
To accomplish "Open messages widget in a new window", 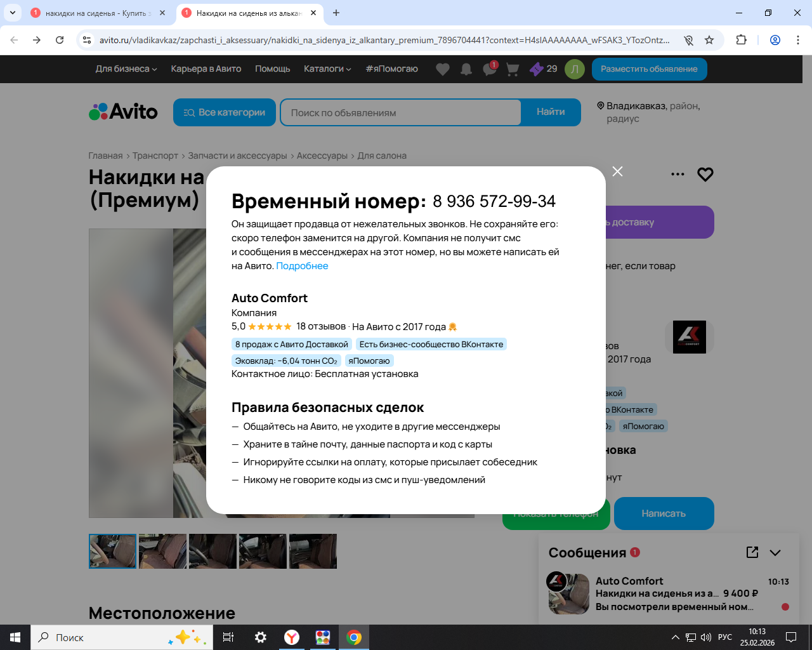I will [x=752, y=552].
